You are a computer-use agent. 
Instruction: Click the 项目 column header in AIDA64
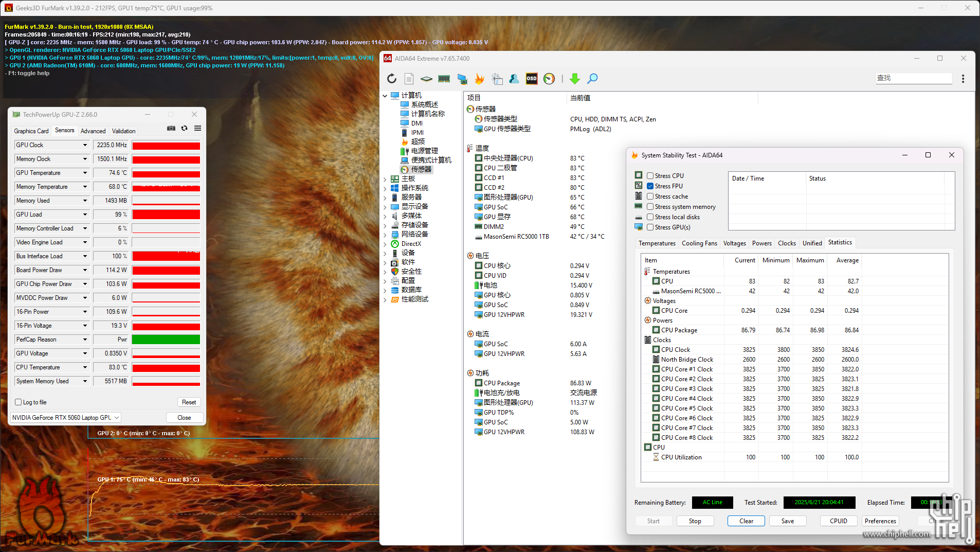pos(515,98)
